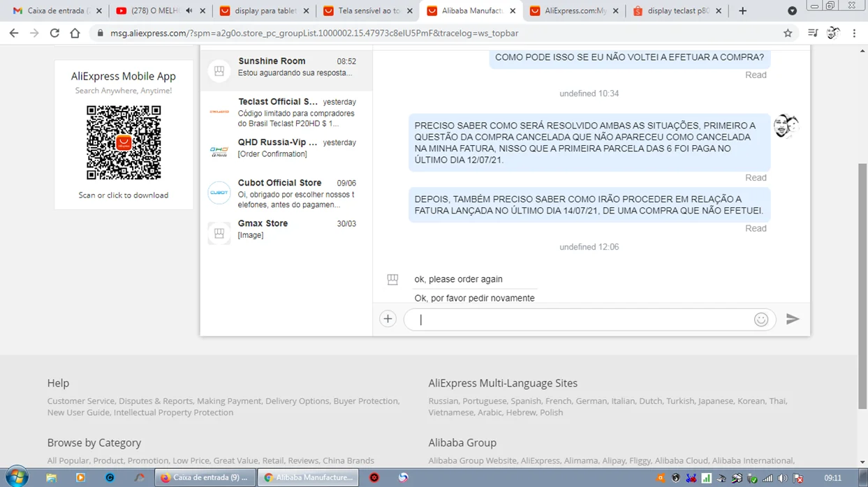The height and width of the screenshot is (487, 868).
Task: Go back to the previous page
Action: coord(14,33)
